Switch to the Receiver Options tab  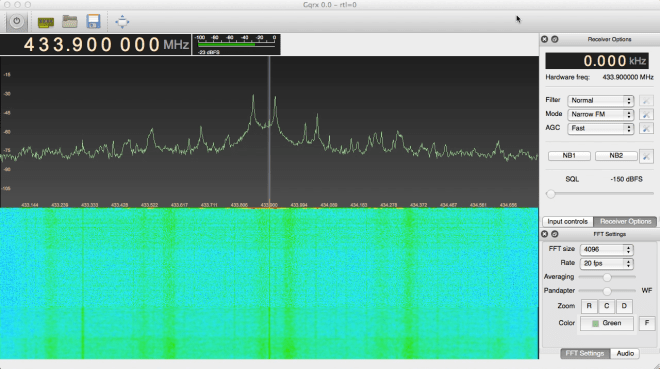(625, 221)
